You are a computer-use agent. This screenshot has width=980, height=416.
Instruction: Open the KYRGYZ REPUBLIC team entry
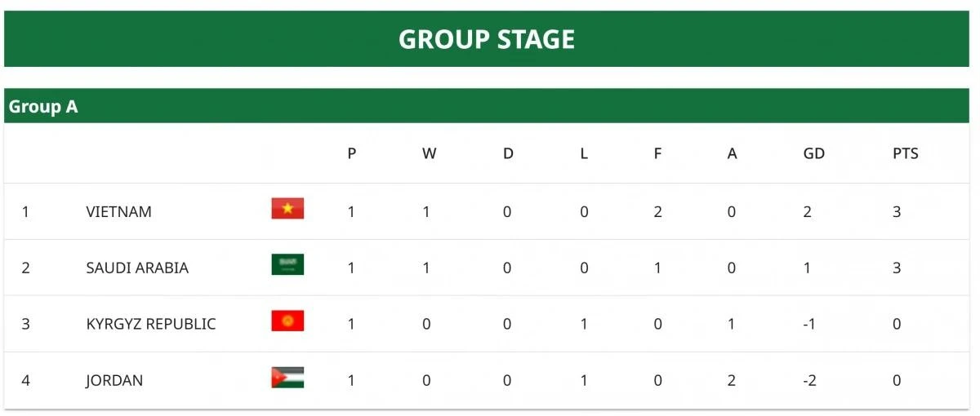[151, 324]
